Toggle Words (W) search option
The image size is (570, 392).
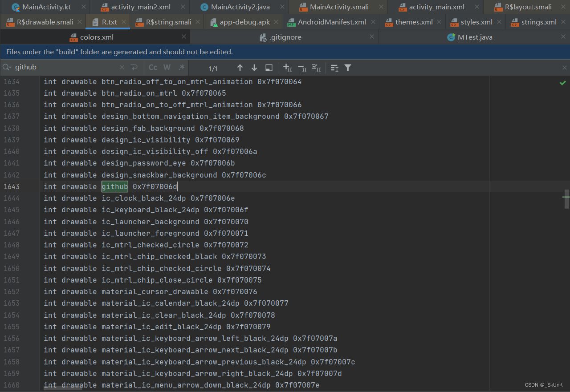(167, 68)
